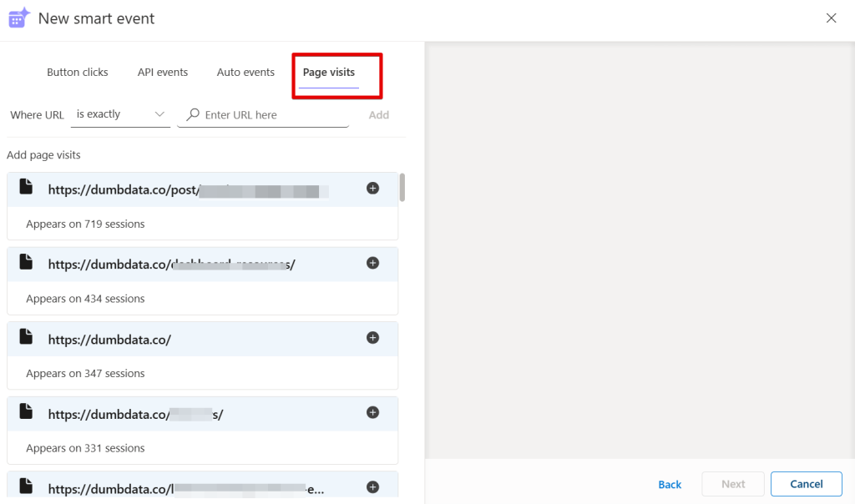This screenshot has height=504, width=855.
Task: Go Back to the previous step
Action: [x=670, y=484]
